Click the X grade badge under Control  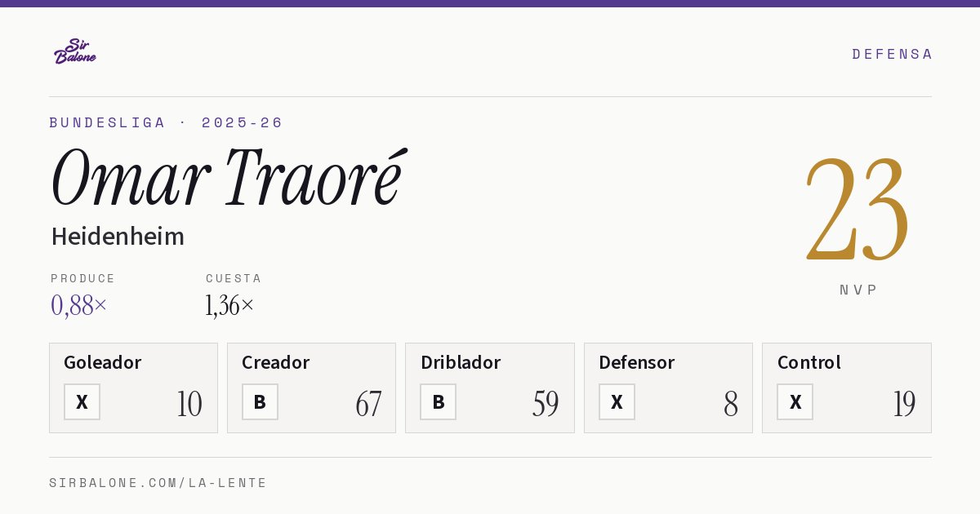[x=795, y=402]
